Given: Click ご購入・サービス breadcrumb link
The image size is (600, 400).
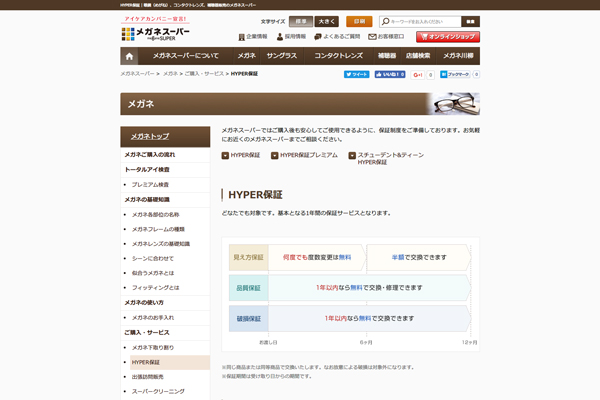Looking at the screenshot, I should (x=204, y=73).
